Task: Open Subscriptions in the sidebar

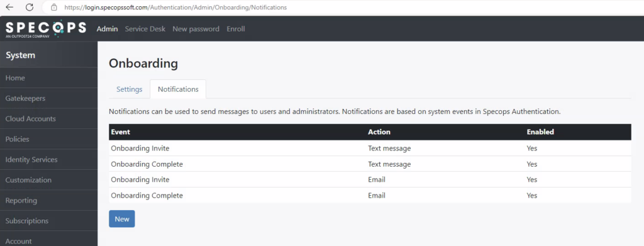Action: point(49,221)
